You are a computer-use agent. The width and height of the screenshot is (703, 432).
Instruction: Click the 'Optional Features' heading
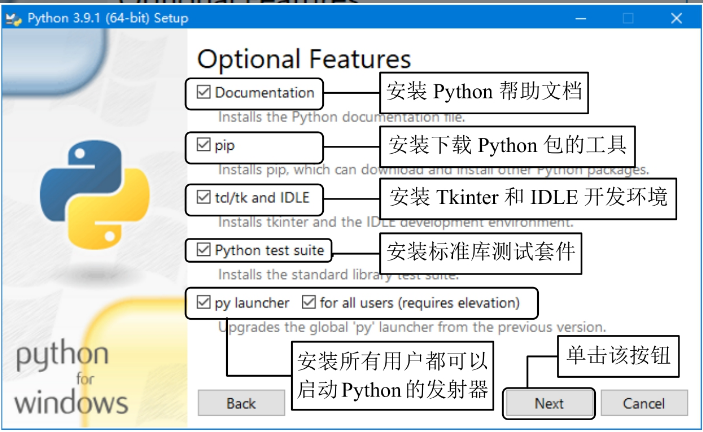coord(304,59)
